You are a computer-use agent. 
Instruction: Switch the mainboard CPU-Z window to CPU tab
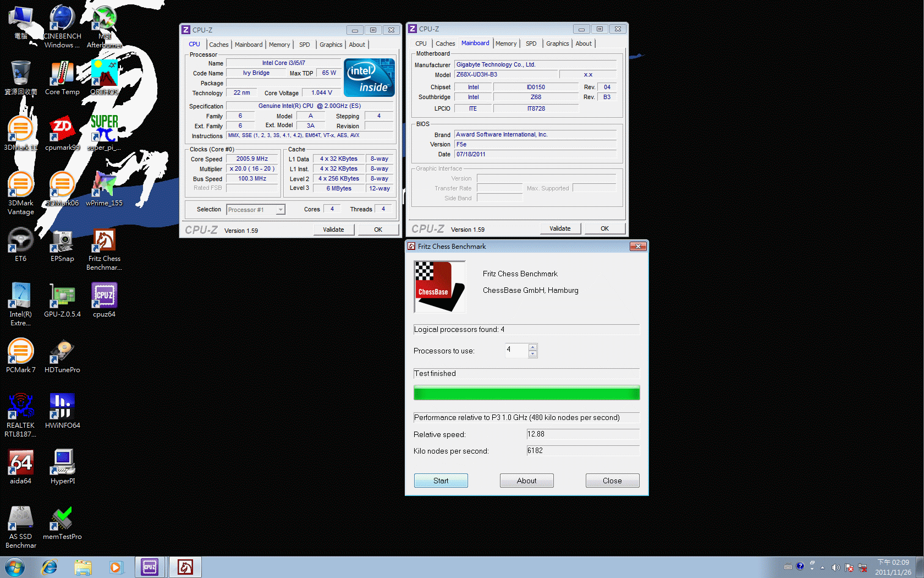[x=421, y=43]
